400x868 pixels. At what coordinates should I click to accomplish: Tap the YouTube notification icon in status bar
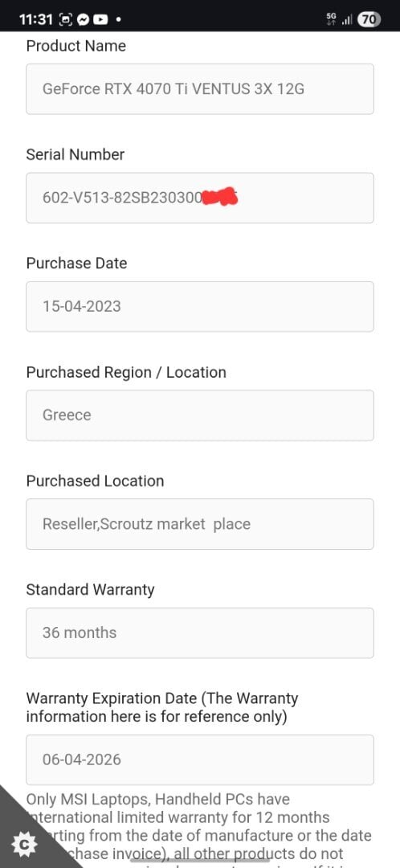click(100, 20)
